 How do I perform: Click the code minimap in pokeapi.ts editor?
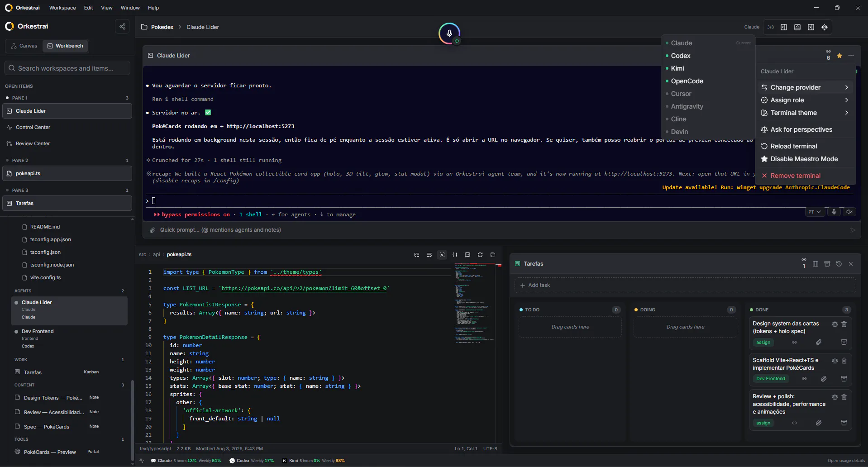475,304
